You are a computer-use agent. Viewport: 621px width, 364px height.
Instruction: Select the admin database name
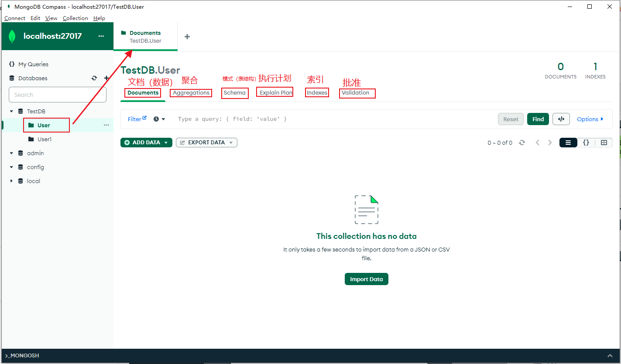pyautogui.click(x=35, y=153)
